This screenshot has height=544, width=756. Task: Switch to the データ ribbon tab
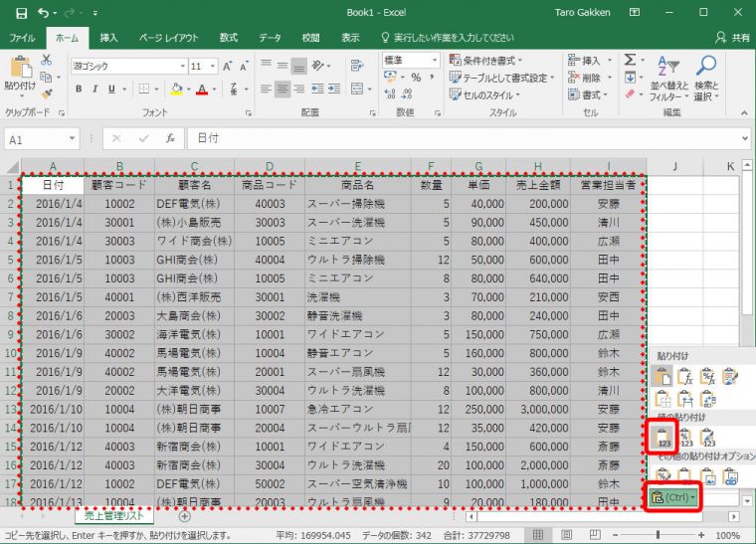point(270,38)
